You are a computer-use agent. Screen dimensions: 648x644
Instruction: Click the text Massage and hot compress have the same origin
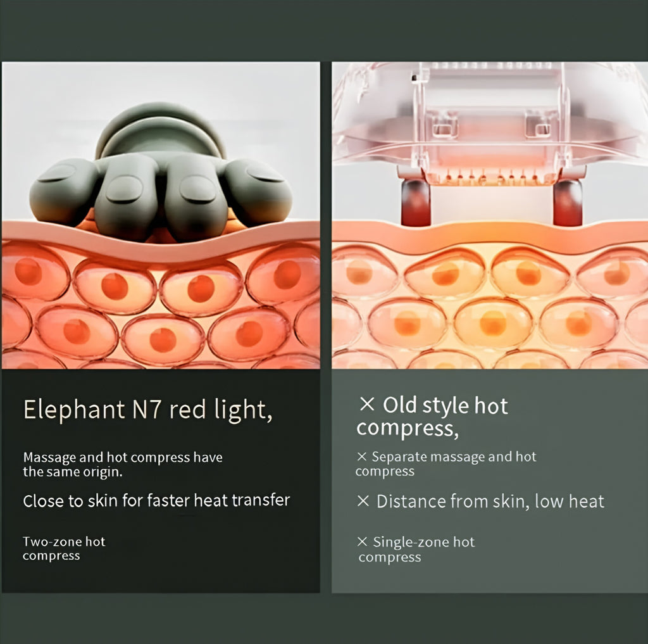123,465
